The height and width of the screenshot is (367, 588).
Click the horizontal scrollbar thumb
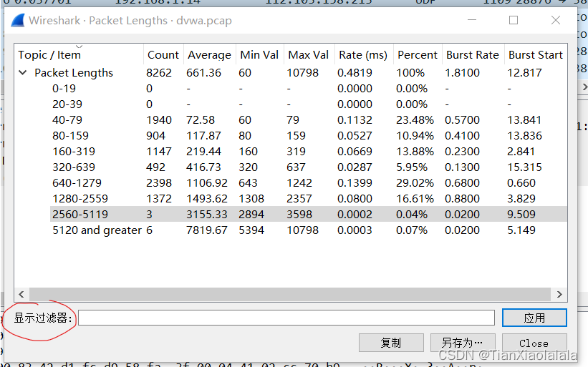(x=290, y=294)
